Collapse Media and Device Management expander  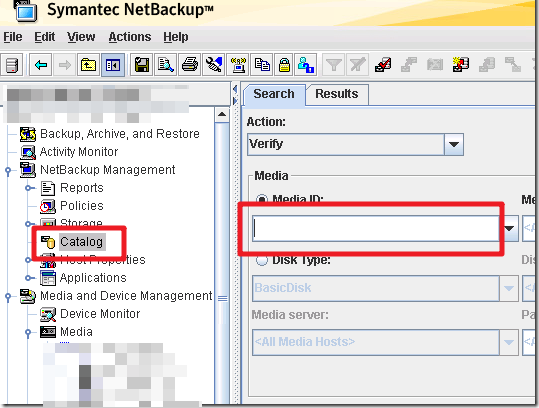pos(8,296)
